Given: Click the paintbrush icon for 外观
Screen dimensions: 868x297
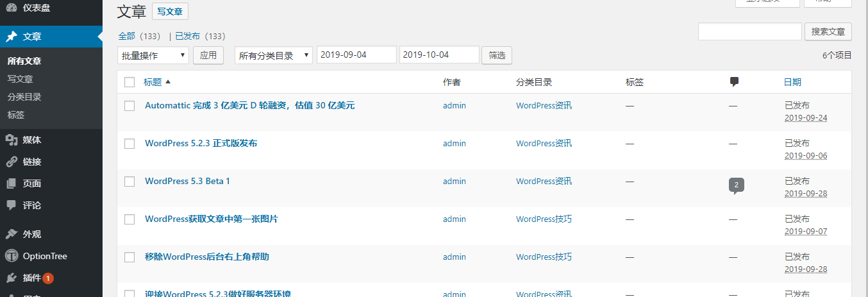Looking at the screenshot, I should 12,234.
